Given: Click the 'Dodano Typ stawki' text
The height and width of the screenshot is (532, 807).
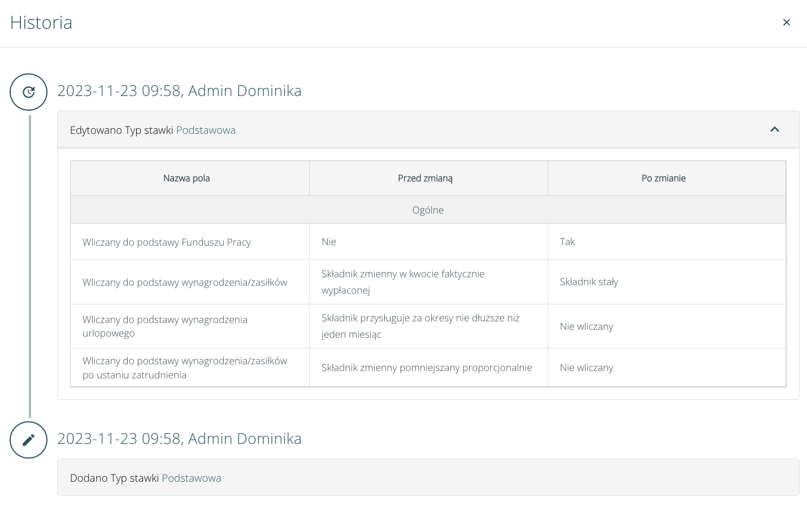Looking at the screenshot, I should point(114,478).
